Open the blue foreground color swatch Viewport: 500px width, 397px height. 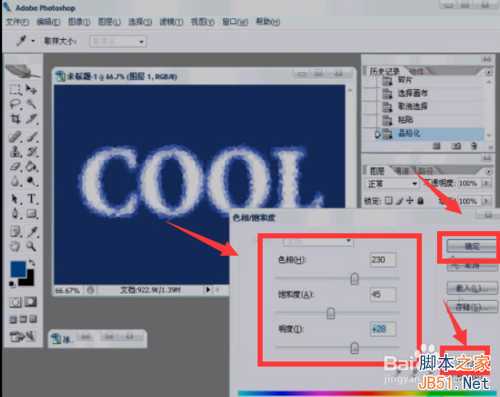tap(17, 269)
